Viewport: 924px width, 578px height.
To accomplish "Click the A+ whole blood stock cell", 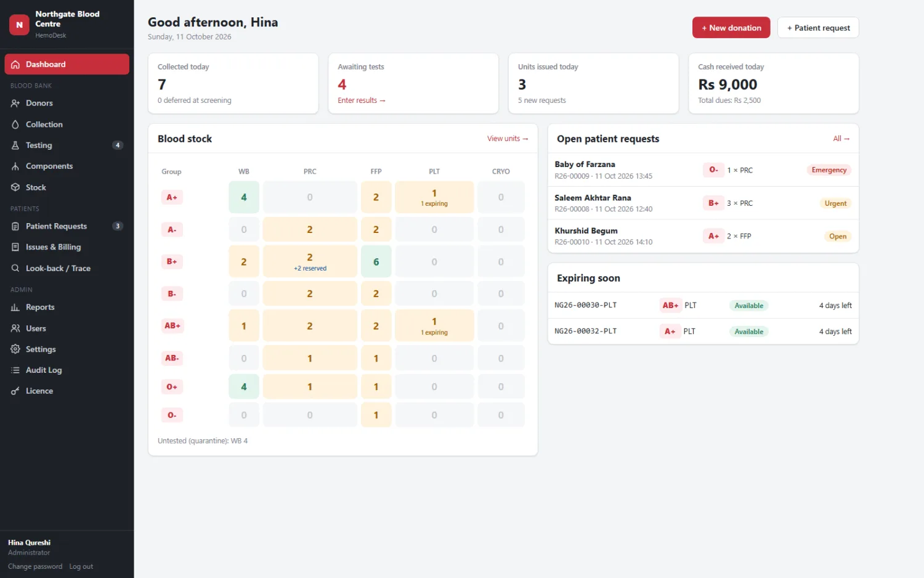I will (x=244, y=197).
